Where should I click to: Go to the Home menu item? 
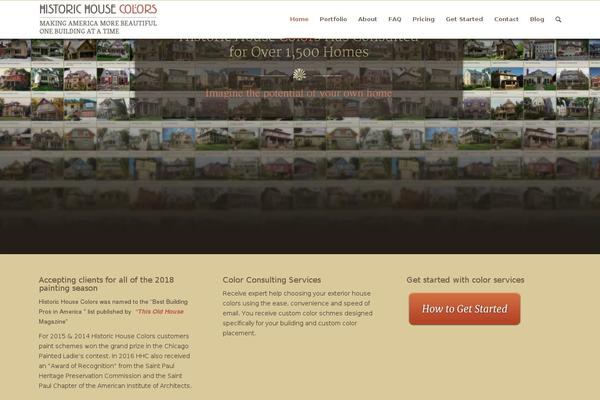tap(299, 19)
